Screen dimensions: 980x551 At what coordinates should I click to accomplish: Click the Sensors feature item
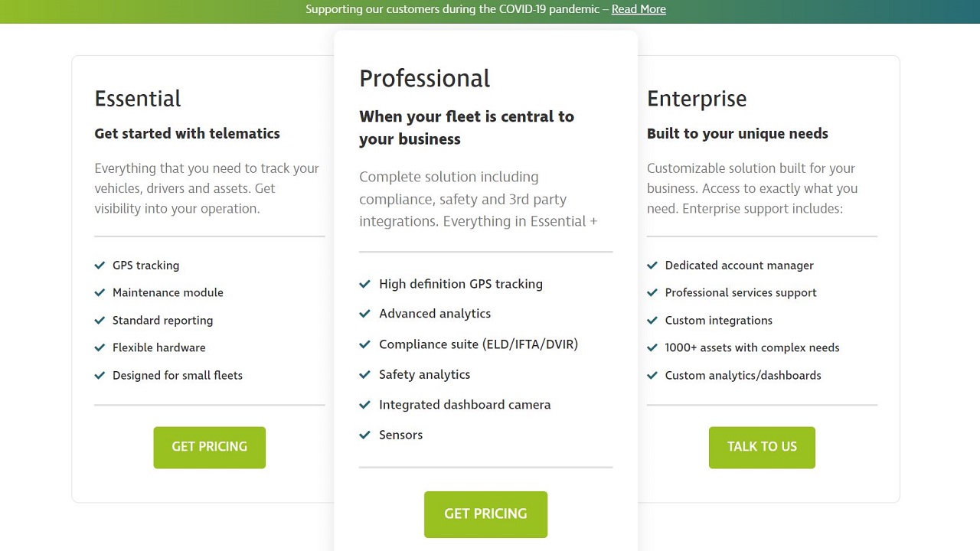[x=400, y=435]
